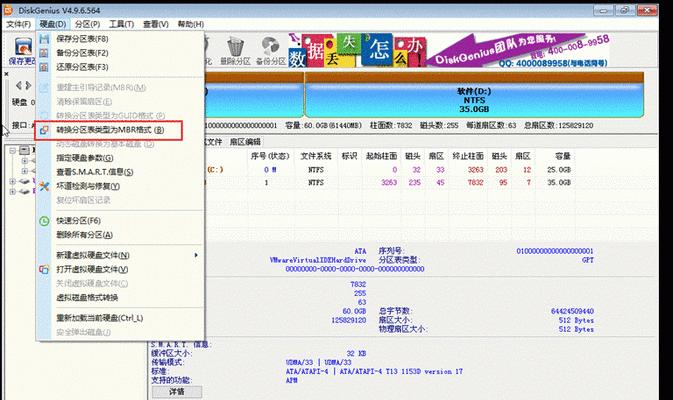673x400 pixels.
Task: Click the backup partition table (F2) icon
Action: 44,53
